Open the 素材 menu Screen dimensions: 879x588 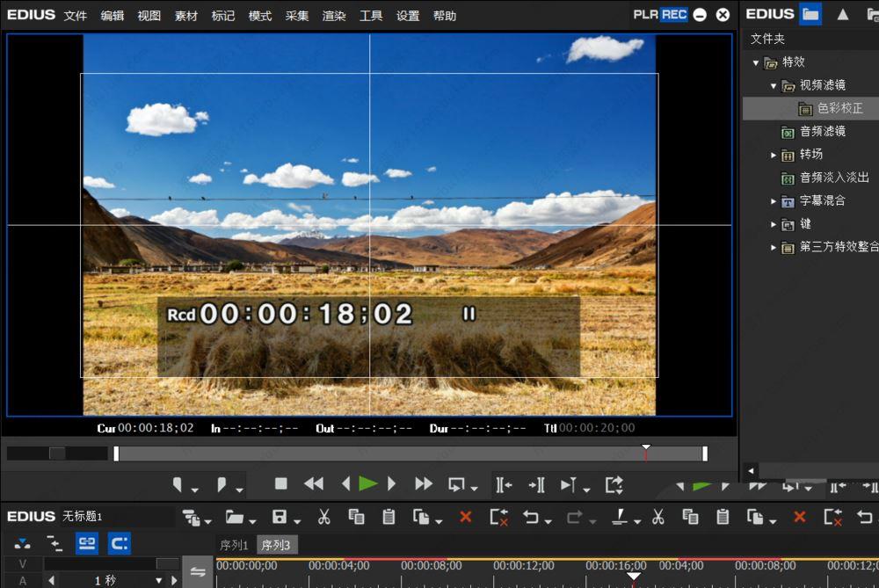(x=186, y=16)
